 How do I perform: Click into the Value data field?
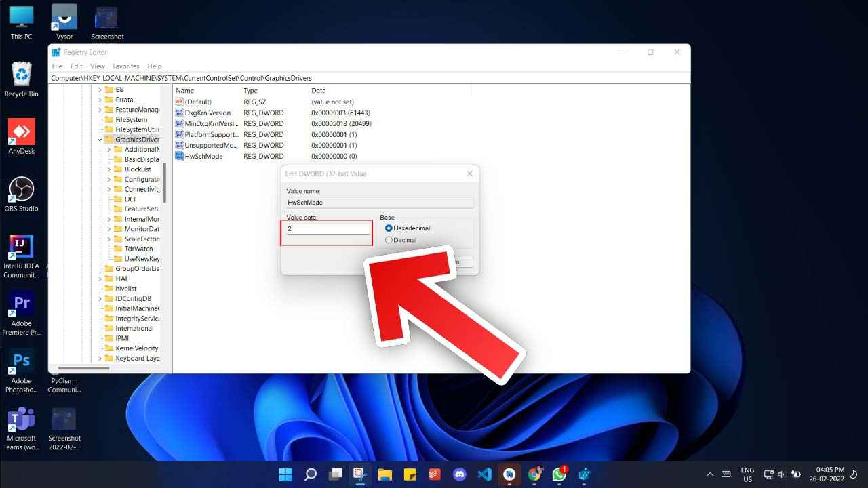point(328,229)
